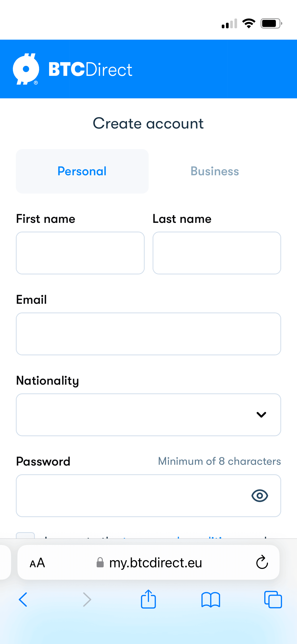Click the BTCDirect wordmark link
The height and width of the screenshot is (644, 297).
(90, 70)
